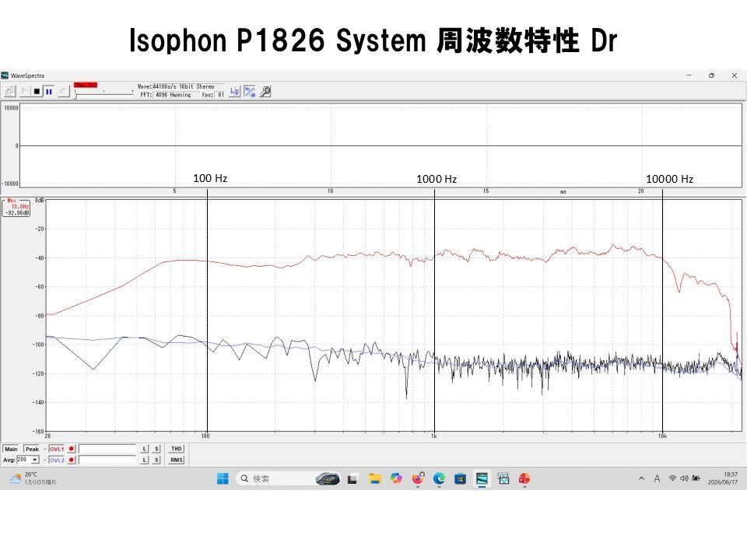This screenshot has height=560, width=747.
Task: Click the taskbar search box
Action: click(x=288, y=478)
